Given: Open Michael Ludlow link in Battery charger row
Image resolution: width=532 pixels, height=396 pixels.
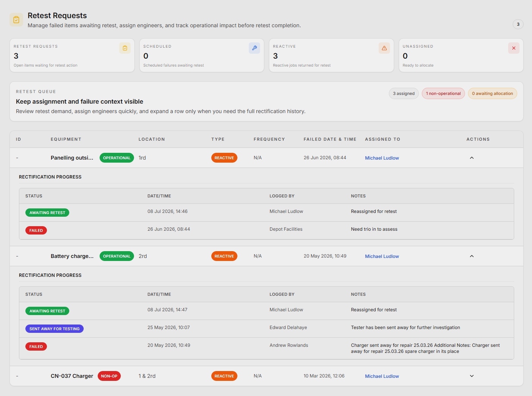Looking at the screenshot, I should (382, 256).
